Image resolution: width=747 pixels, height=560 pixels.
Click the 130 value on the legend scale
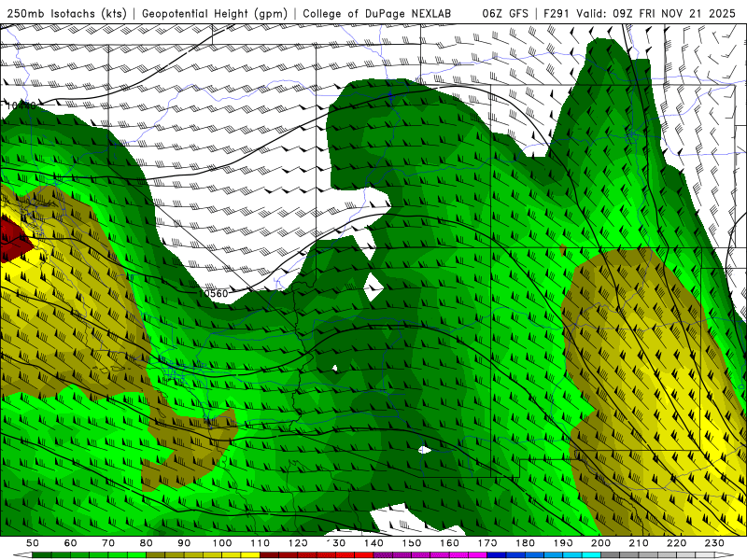(336, 543)
